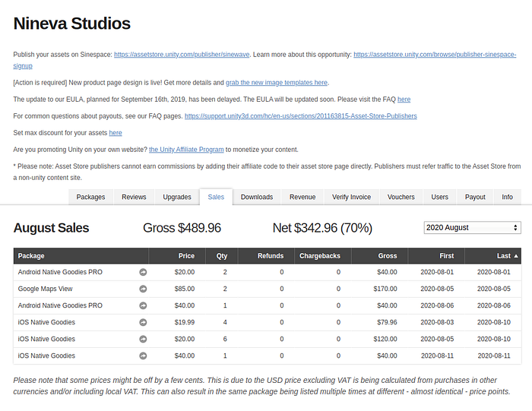The width and height of the screenshot is (532, 411).
Task: Sort table by Last column header
Action: coord(492,256)
